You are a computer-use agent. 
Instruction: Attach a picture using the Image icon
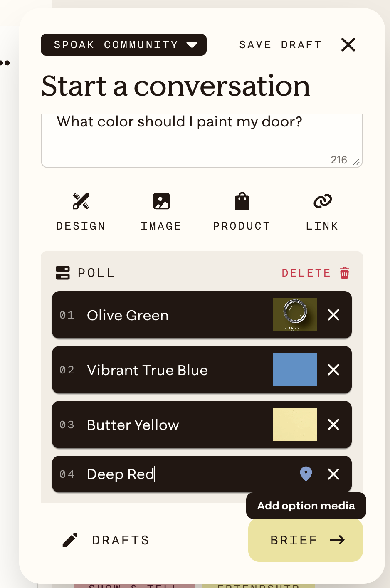(161, 201)
